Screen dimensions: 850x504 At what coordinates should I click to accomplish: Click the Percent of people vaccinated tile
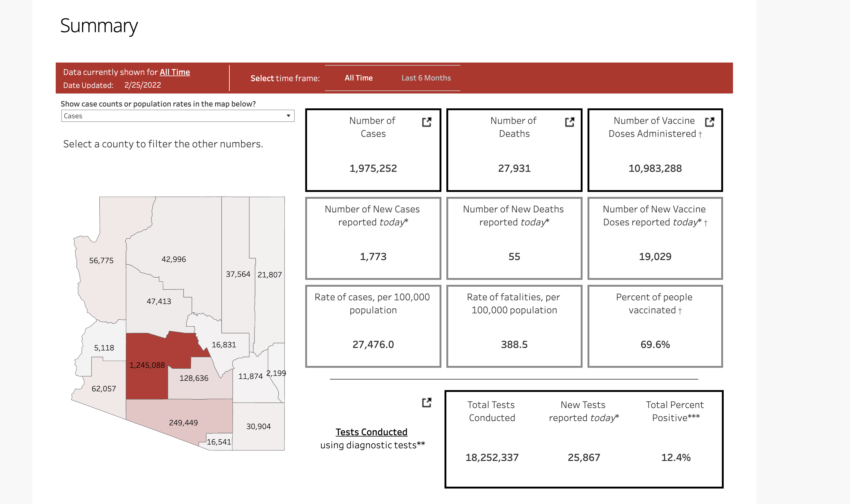click(x=655, y=326)
